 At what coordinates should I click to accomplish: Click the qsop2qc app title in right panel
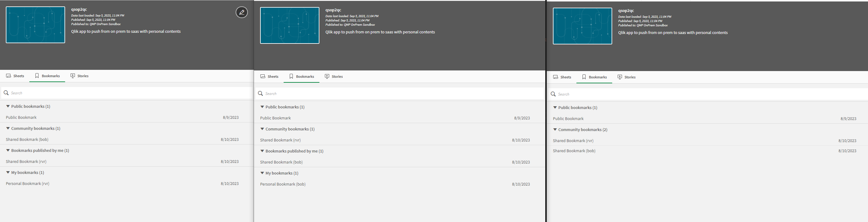pos(626,11)
